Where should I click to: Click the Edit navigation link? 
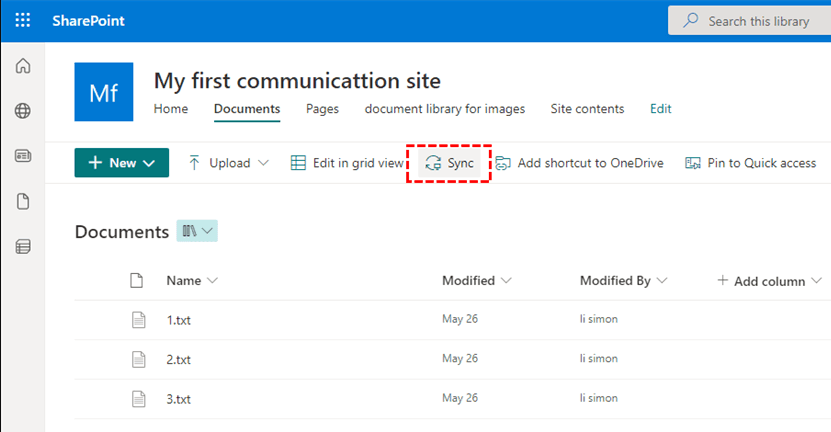661,109
